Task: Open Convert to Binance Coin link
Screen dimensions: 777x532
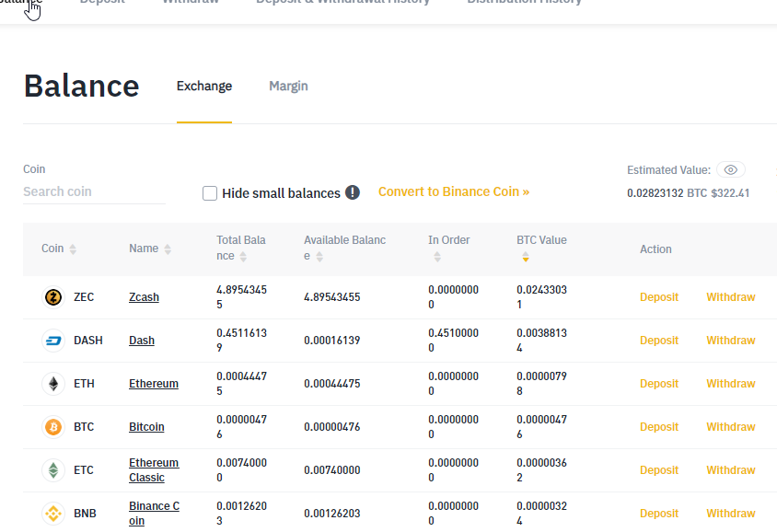Action: pyautogui.click(x=454, y=192)
